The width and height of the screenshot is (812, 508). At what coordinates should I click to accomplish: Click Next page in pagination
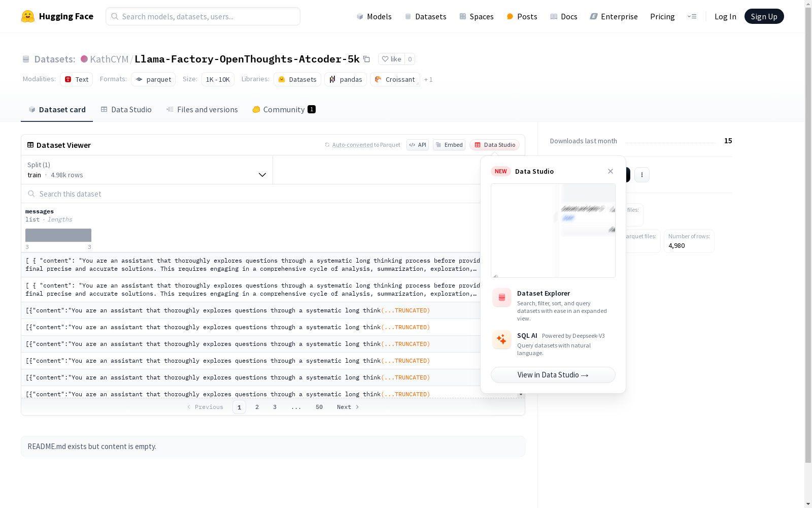coord(348,407)
